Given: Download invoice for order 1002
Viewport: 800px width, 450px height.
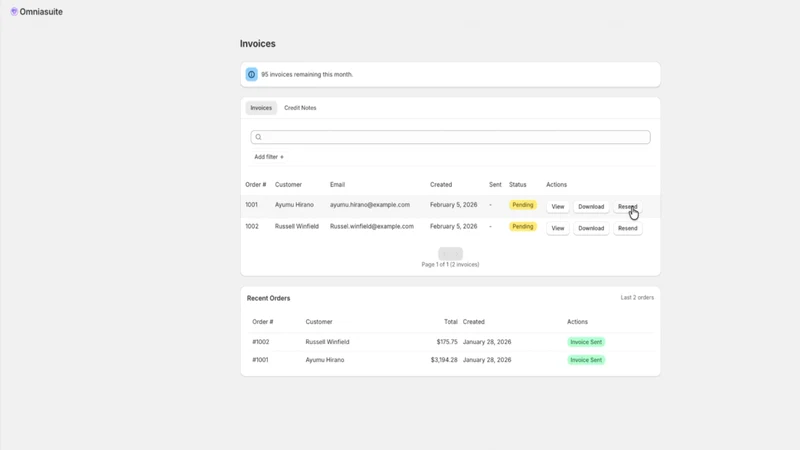Looking at the screenshot, I should pyautogui.click(x=591, y=228).
